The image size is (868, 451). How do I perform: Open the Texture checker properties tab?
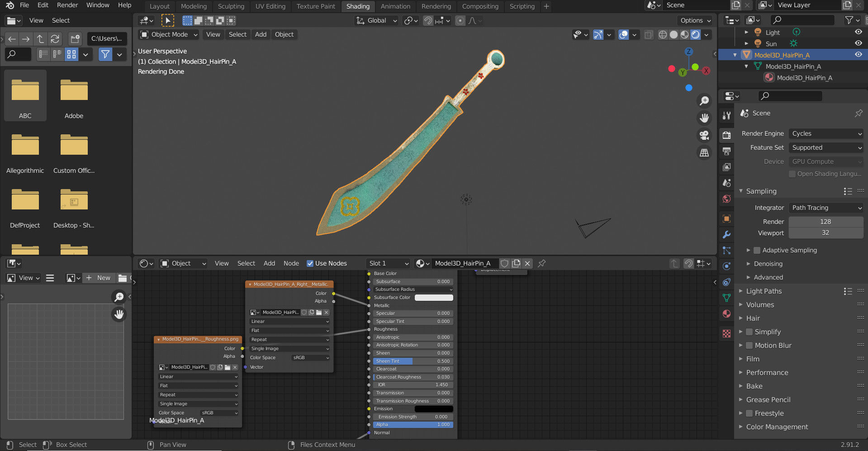coord(726,334)
